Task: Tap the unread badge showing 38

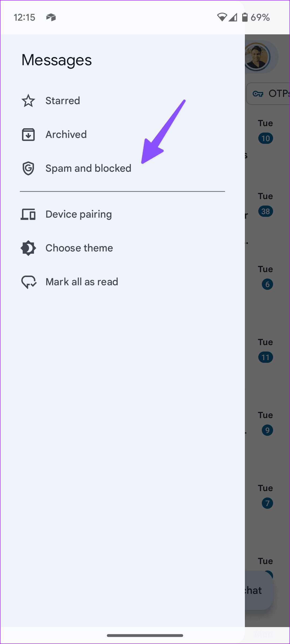Action: (x=266, y=211)
